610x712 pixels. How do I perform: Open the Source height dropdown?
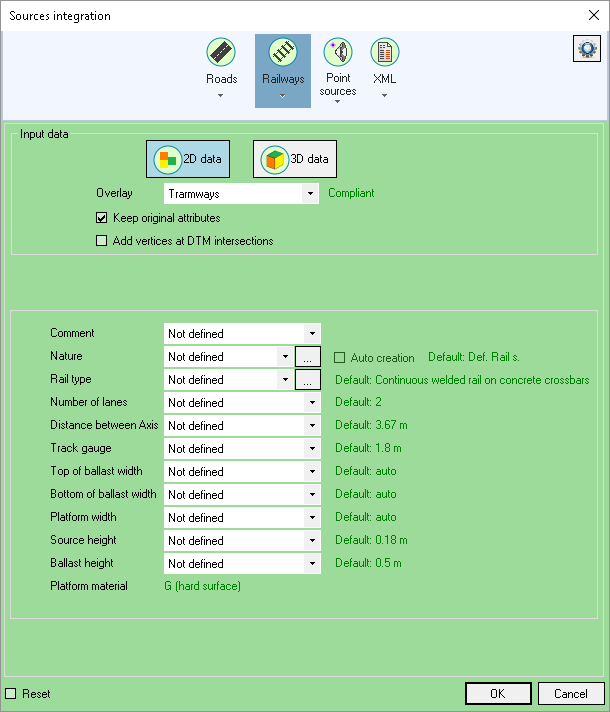[242, 541]
